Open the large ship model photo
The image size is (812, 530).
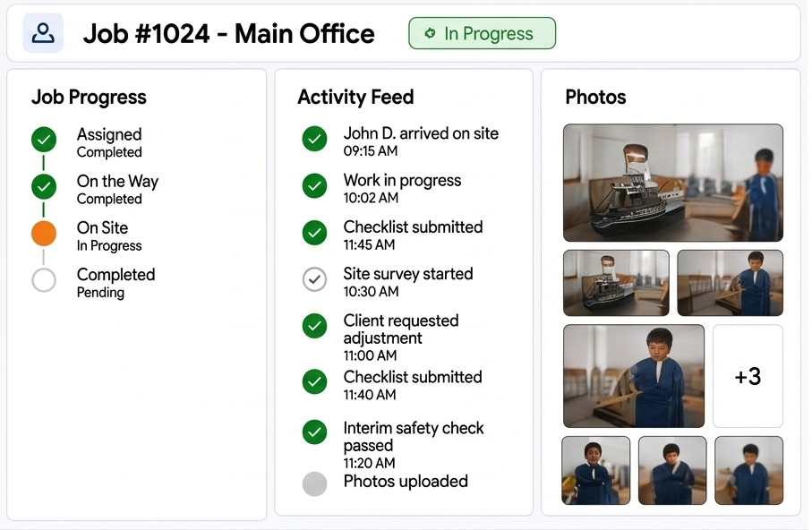pyautogui.click(x=672, y=183)
